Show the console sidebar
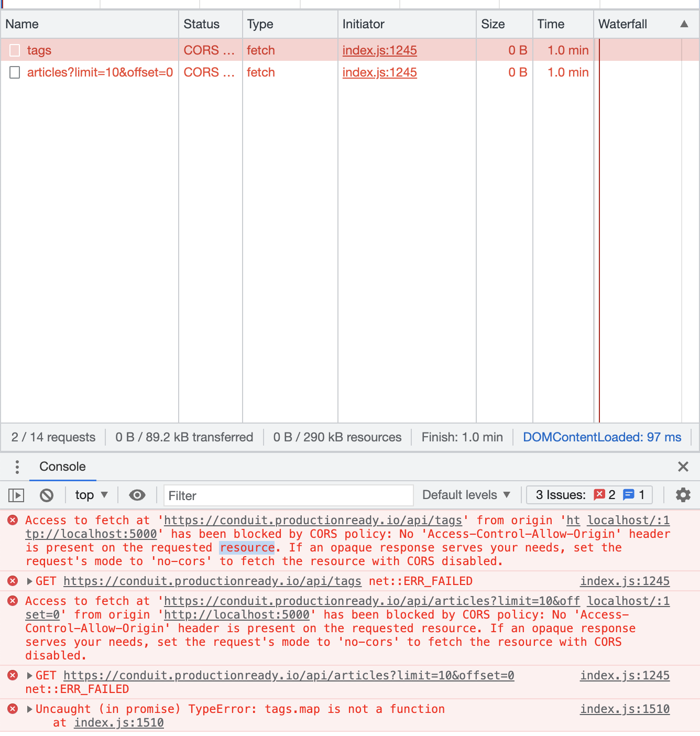The image size is (700, 736). pos(17,495)
